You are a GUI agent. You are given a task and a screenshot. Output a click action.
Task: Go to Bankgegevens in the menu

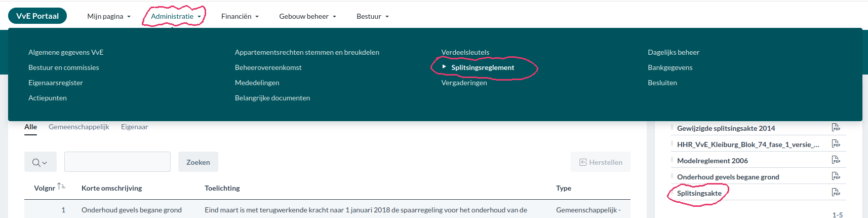point(670,67)
